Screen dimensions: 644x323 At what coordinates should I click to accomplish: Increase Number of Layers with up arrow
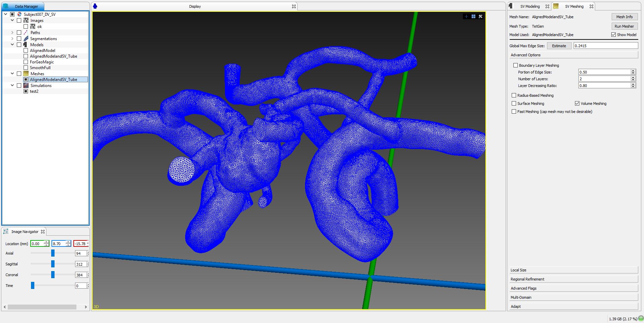pyautogui.click(x=633, y=78)
